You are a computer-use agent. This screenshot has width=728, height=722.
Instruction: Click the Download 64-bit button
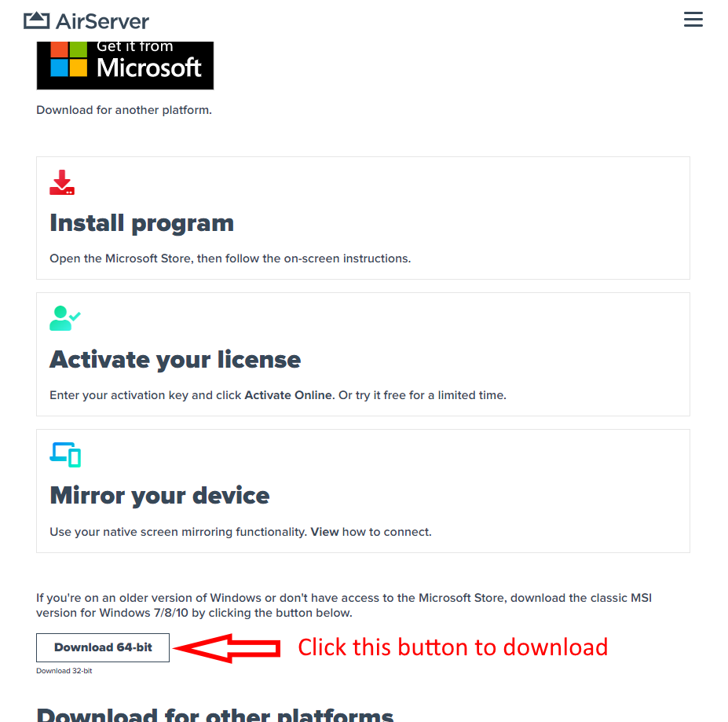tap(103, 647)
